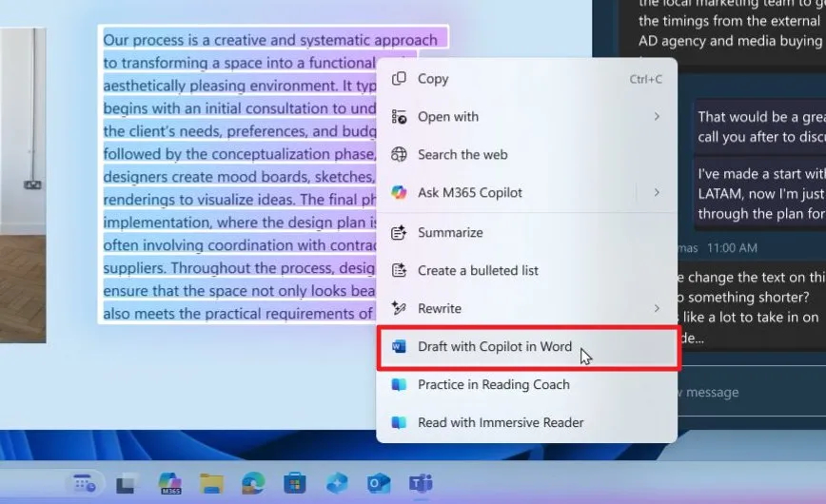Expand the Ask M365 Copilot submenu arrow
The image size is (826, 504).
pos(657,193)
